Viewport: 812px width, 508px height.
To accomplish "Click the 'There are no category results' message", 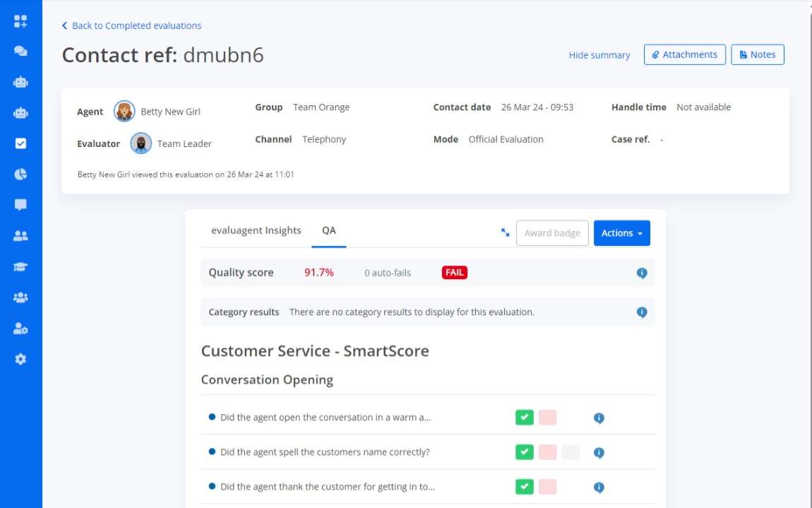I will (x=412, y=312).
